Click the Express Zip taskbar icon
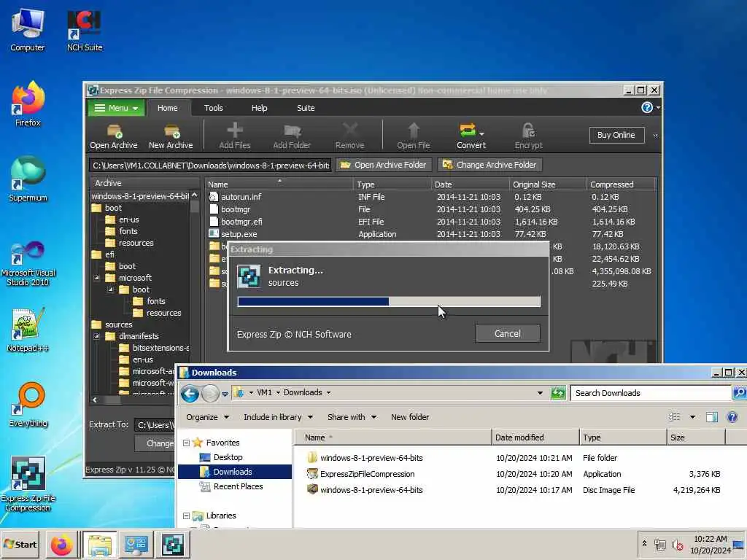This screenshot has height=560, width=747. [x=172, y=545]
